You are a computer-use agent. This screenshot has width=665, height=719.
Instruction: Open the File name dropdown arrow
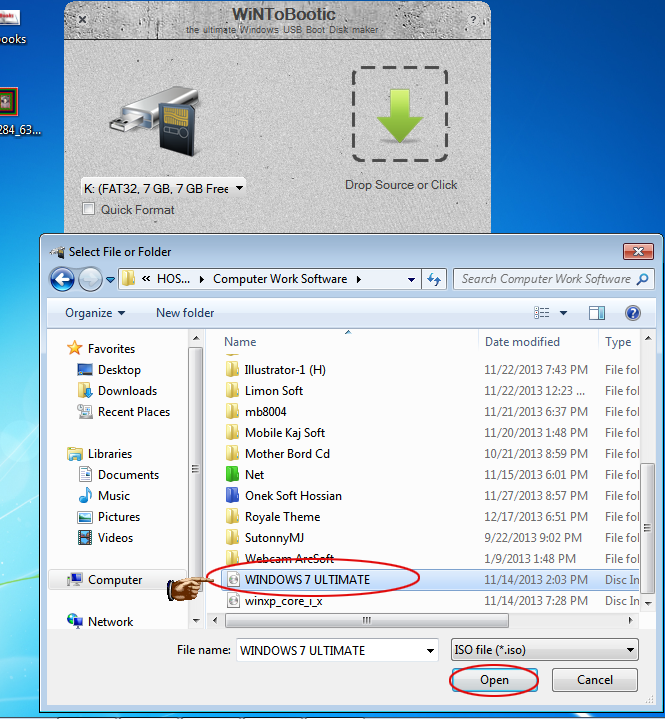430,651
